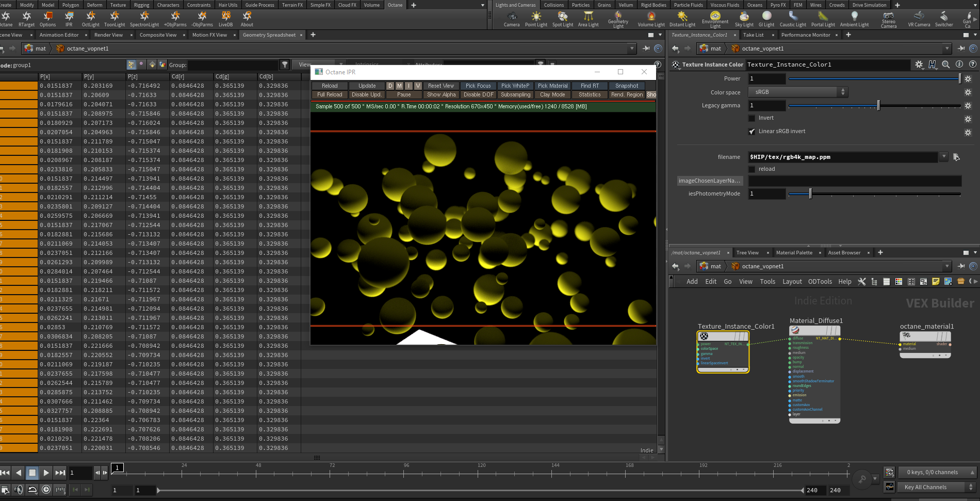The width and height of the screenshot is (980, 501).
Task: Select the Point Light shelf tool
Action: click(x=536, y=19)
